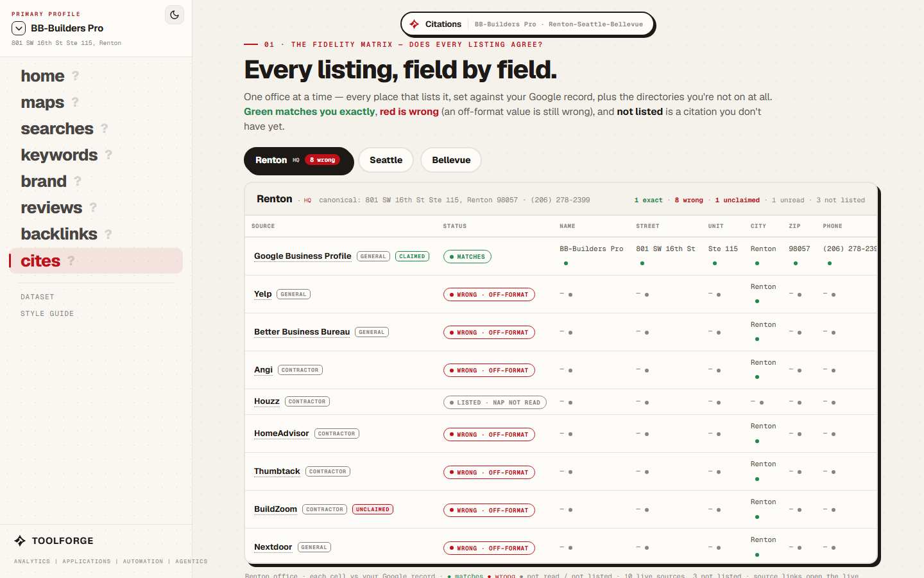The image size is (924, 578).
Task: Click the help icon beside cites
Action: [x=71, y=261]
